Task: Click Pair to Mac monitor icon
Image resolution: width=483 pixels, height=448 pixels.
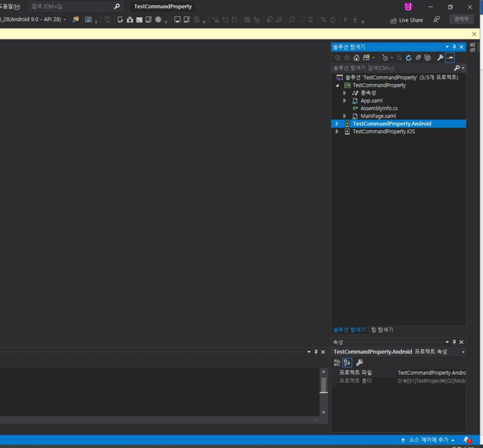Action: tap(177, 20)
